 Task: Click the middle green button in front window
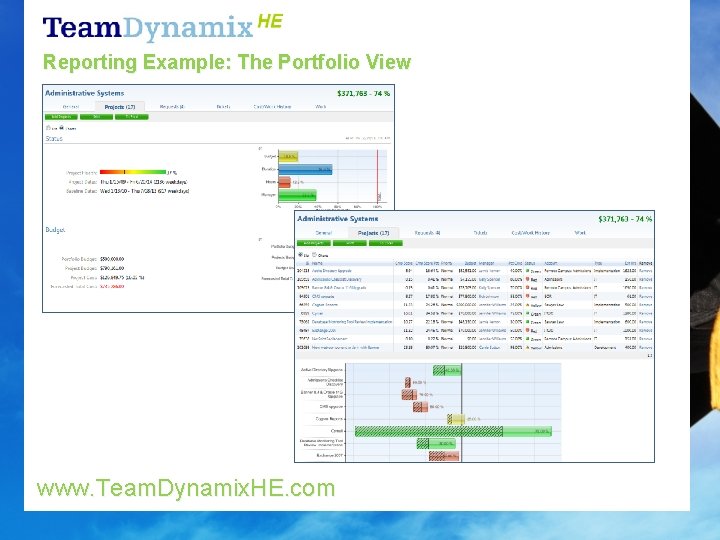349,243
